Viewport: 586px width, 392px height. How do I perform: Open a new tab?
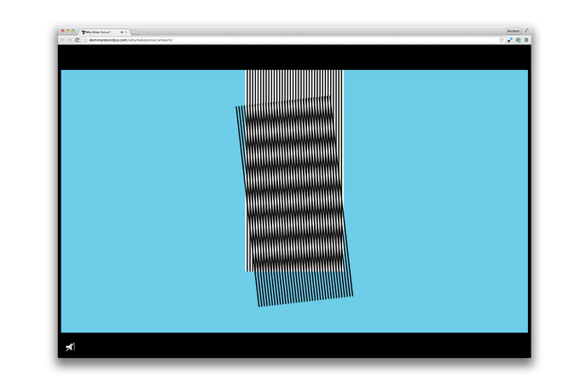[x=135, y=32]
